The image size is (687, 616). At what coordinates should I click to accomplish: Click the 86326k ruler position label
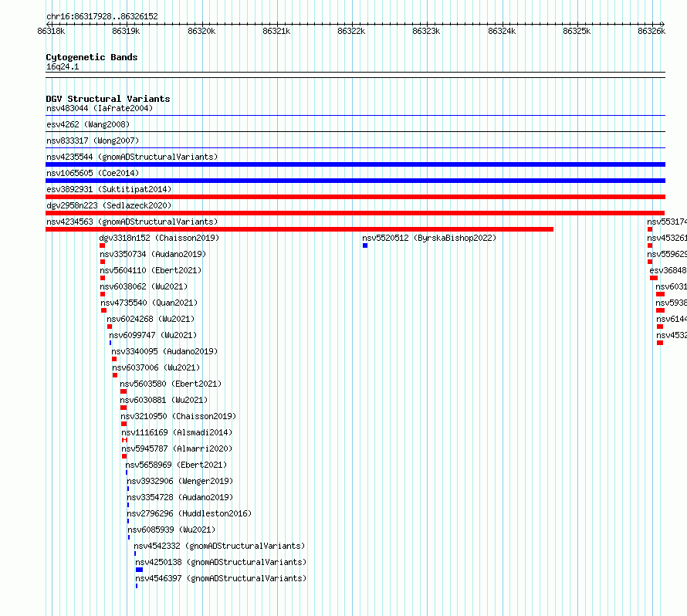click(x=651, y=31)
